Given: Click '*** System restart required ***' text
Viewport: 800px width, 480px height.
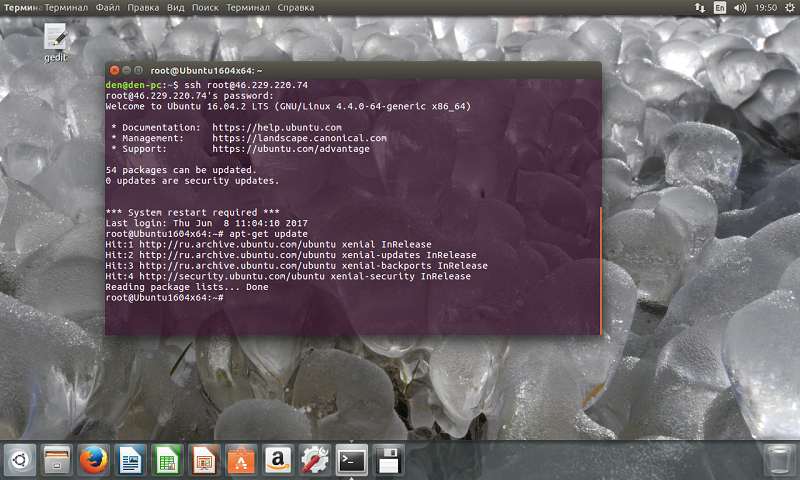Looking at the screenshot, I should (192, 213).
